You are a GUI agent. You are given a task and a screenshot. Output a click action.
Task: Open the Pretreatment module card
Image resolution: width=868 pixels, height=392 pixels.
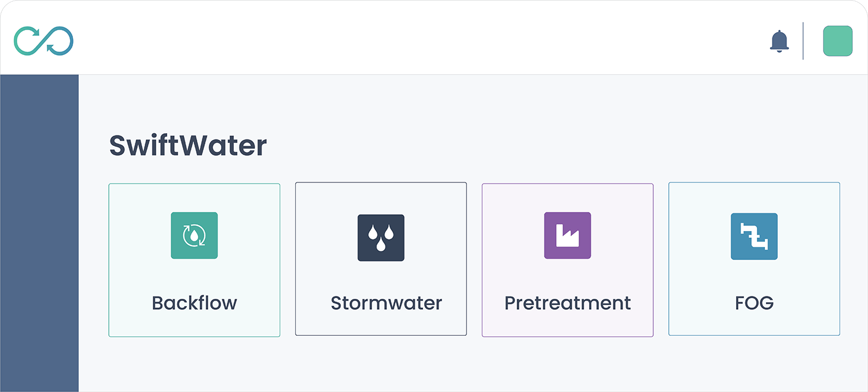click(x=568, y=272)
